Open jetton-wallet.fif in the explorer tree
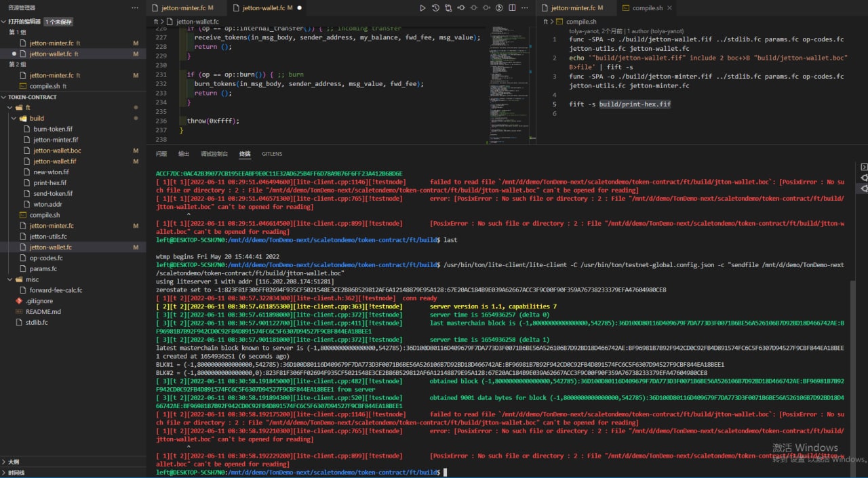This screenshot has width=868, height=478. (x=73, y=161)
